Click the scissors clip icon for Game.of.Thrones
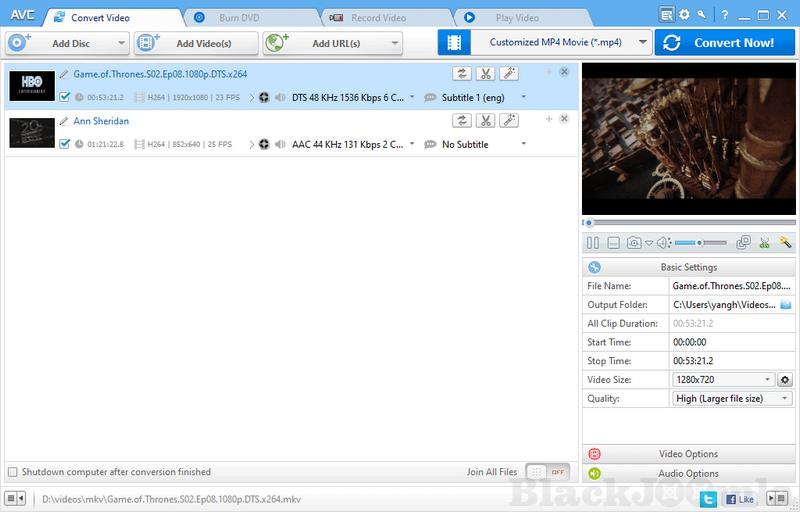This screenshot has height=512, width=800. tap(485, 73)
